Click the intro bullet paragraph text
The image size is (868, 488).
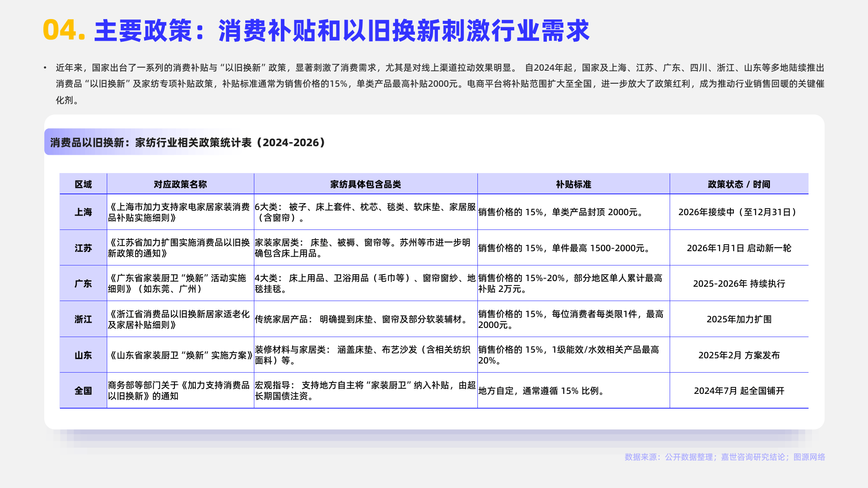coord(439,84)
